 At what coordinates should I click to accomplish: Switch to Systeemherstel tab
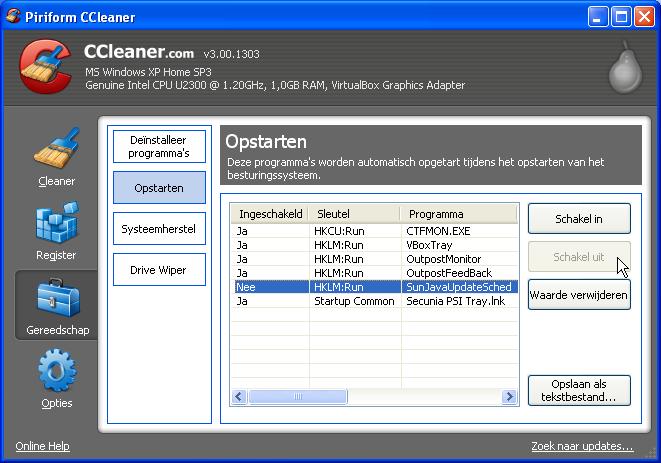tap(159, 229)
